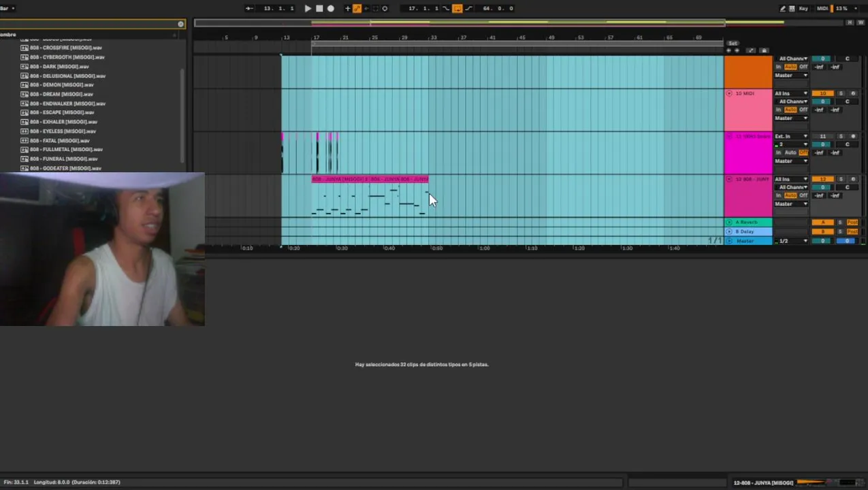This screenshot has width=868, height=490.
Task: Click the Re-enable Automation arrow icon
Action: (366, 8)
